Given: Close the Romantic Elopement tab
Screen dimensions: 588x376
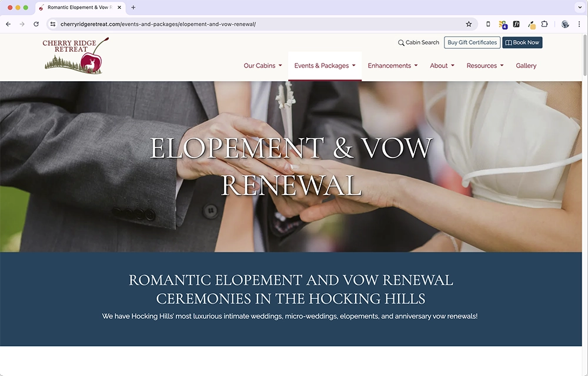Looking at the screenshot, I should [119, 7].
